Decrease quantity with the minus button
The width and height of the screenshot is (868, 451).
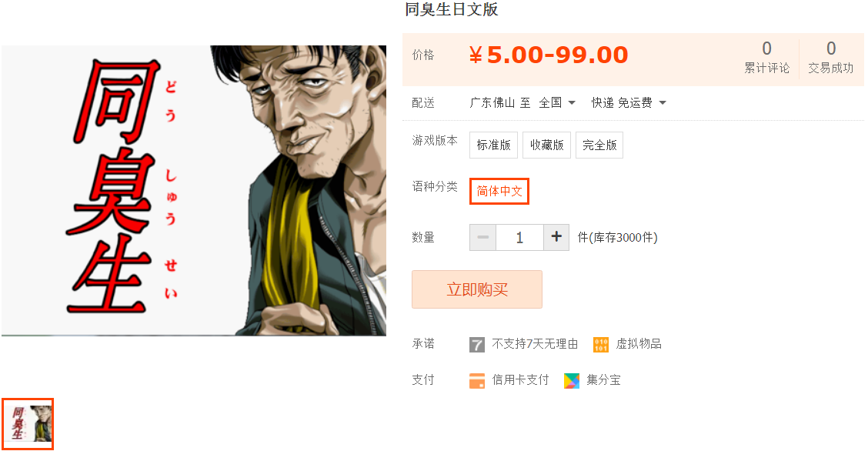click(482, 237)
